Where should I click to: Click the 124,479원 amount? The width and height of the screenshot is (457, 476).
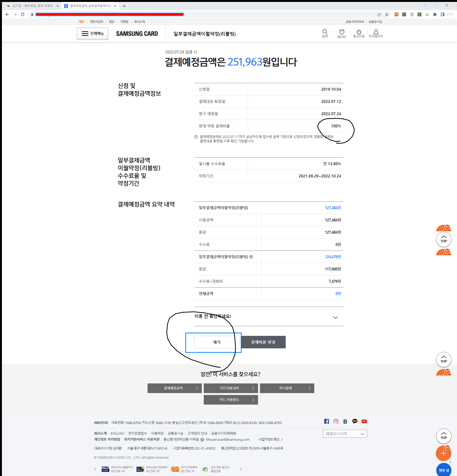pyautogui.click(x=333, y=257)
